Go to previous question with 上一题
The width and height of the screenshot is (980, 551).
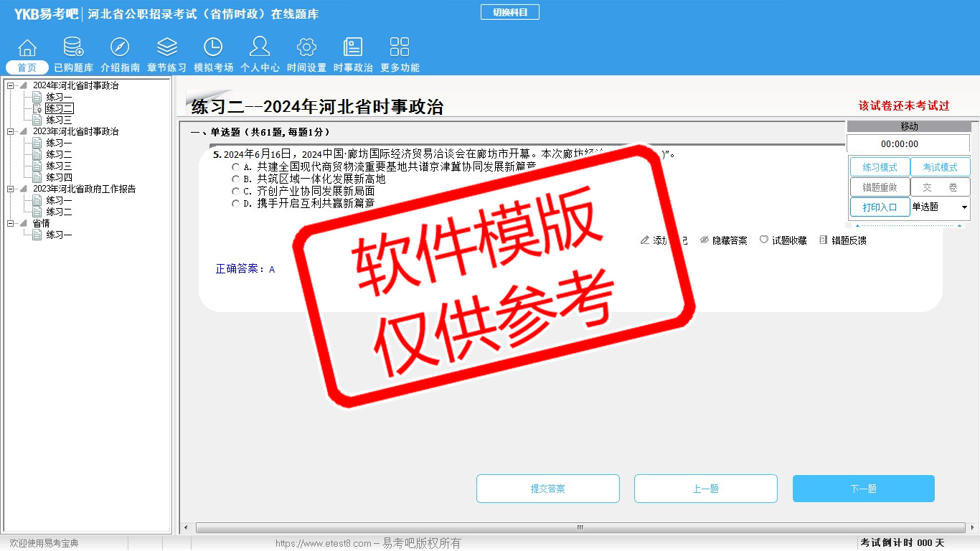pyautogui.click(x=706, y=489)
